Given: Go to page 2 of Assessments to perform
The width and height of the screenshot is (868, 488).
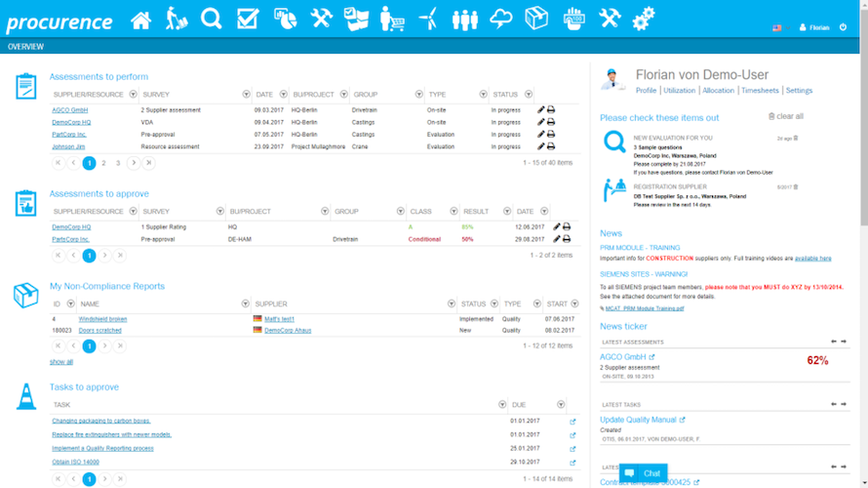Looking at the screenshot, I should coord(103,163).
